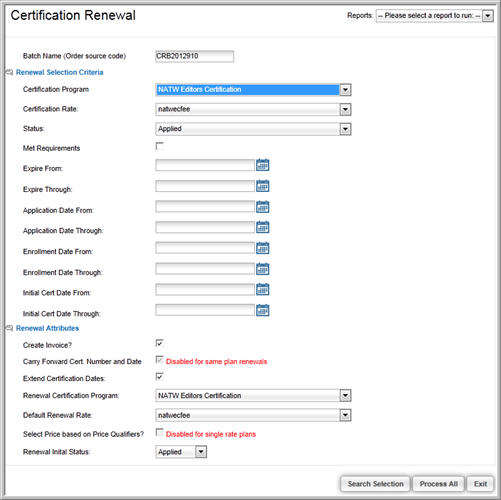This screenshot has width=501, height=500.
Task: Collapse the Renewal Selection Criteria section
Action: coord(9,72)
